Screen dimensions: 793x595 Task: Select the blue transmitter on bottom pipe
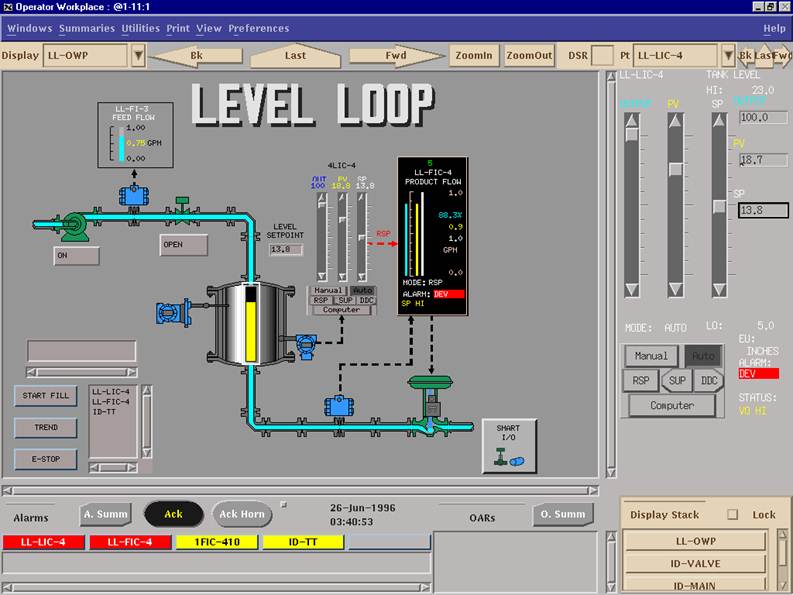[336, 406]
